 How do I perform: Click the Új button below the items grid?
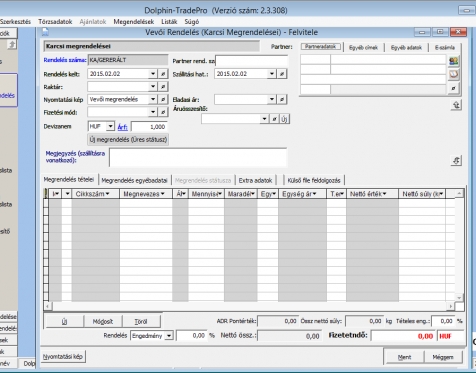click(64, 322)
